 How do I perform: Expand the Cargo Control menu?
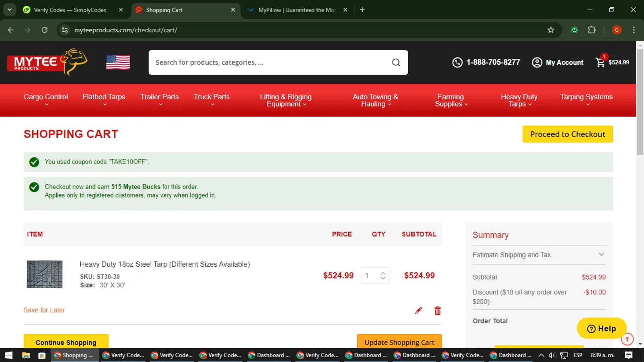click(46, 100)
